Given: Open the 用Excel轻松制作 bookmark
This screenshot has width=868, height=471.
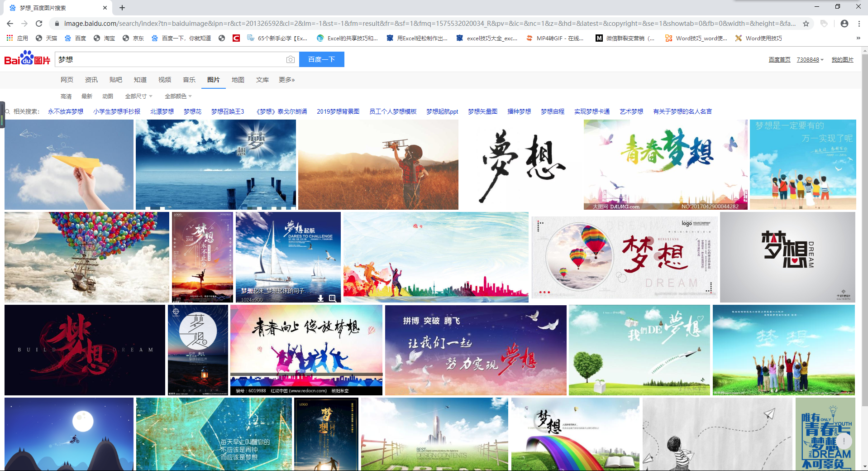Looking at the screenshot, I should [x=417, y=38].
